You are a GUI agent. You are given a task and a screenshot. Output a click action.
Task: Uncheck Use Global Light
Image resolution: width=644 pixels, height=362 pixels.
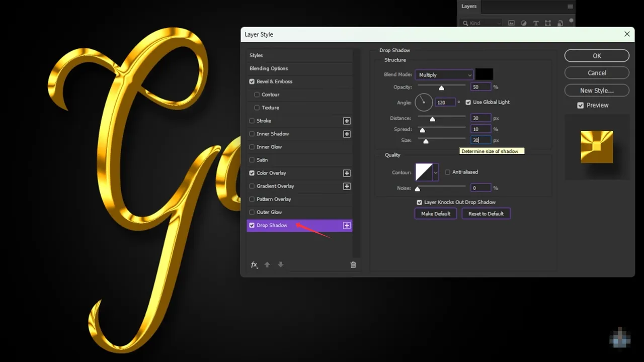(x=468, y=102)
